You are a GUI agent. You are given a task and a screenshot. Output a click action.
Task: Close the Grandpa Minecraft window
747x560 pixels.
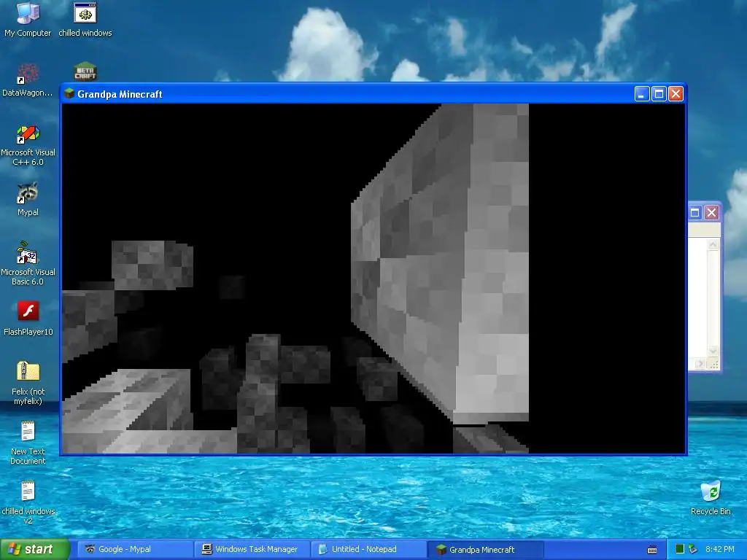(x=676, y=94)
